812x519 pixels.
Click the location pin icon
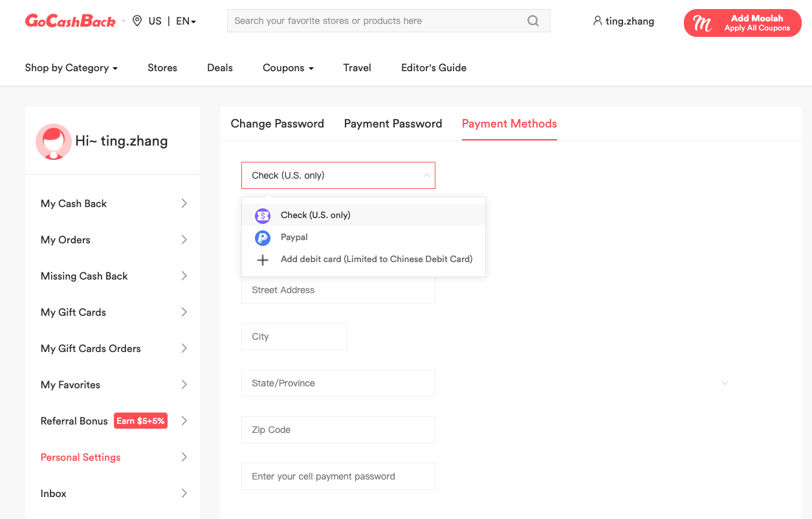137,21
